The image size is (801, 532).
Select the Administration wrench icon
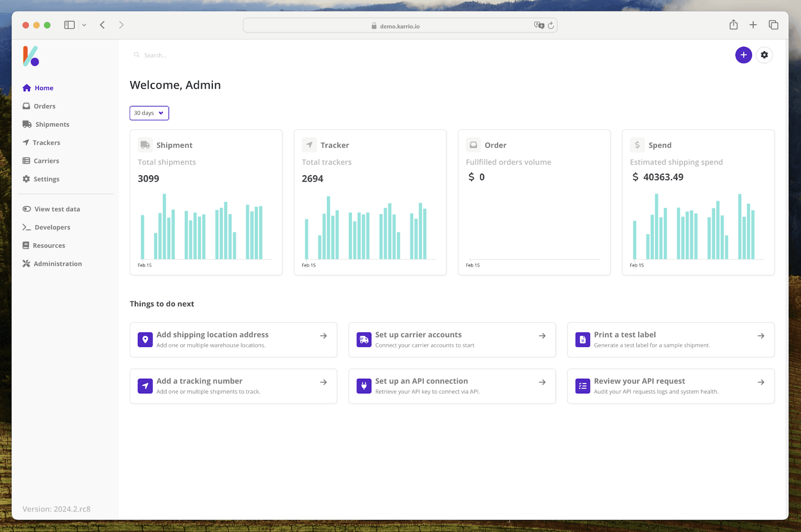tap(27, 263)
